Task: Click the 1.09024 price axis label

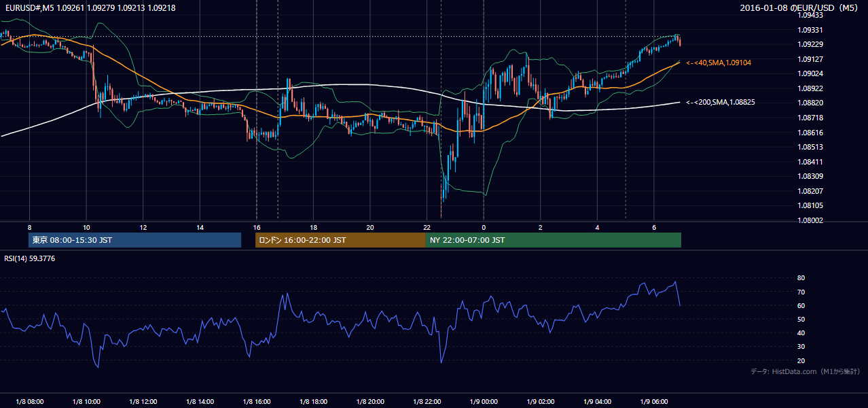Action: pyautogui.click(x=810, y=73)
